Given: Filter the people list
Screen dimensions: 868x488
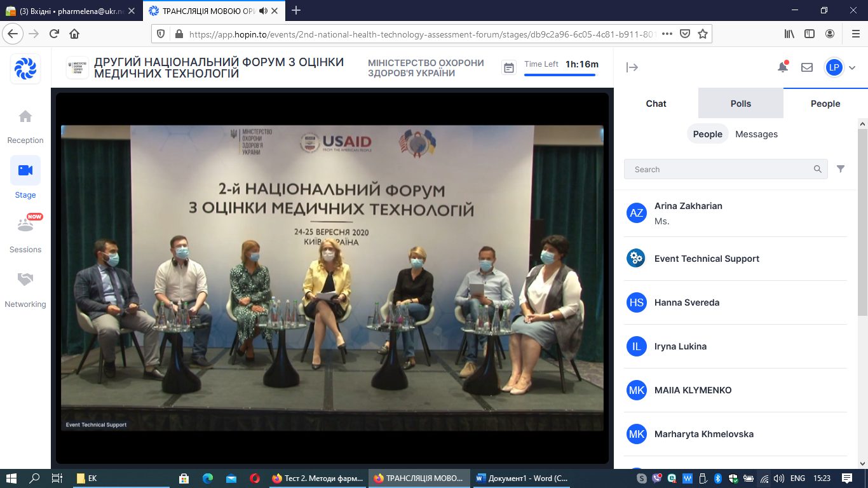Looking at the screenshot, I should (x=841, y=169).
